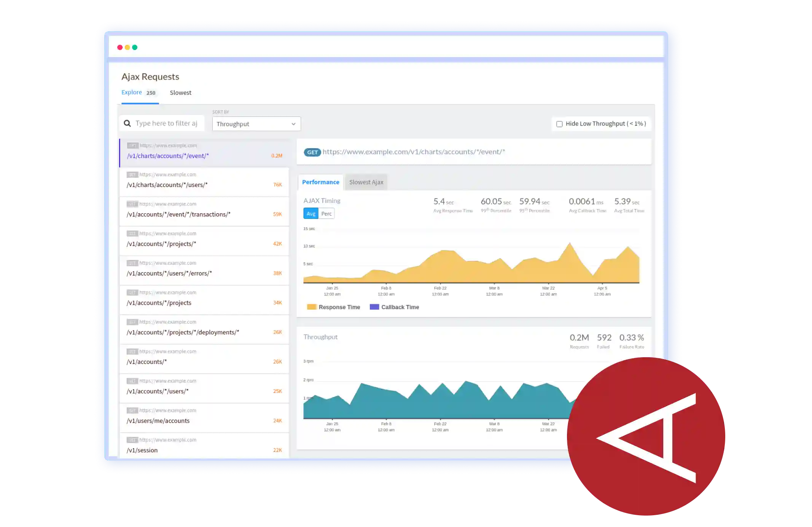
Task: Click the 0.33 % Failure Rate value
Action: (631, 338)
